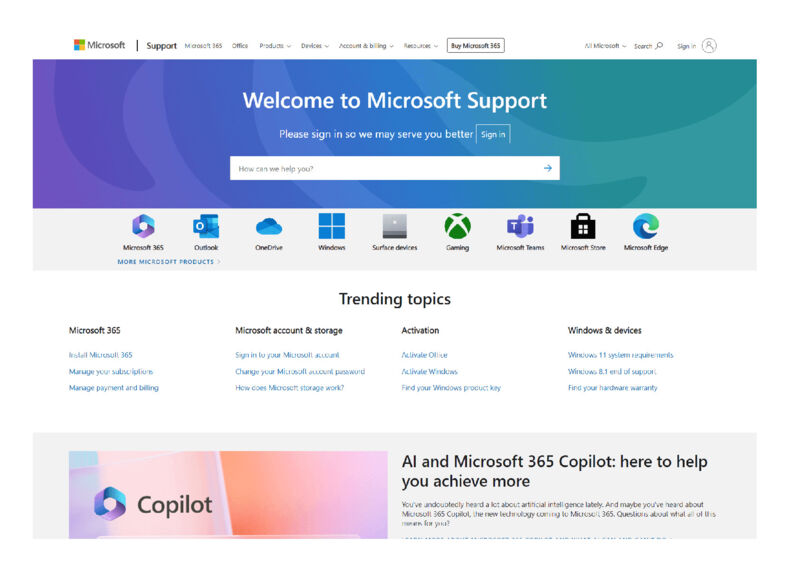Click the Trending topics heading
The height and width of the screenshot is (565, 800).
coord(395,299)
